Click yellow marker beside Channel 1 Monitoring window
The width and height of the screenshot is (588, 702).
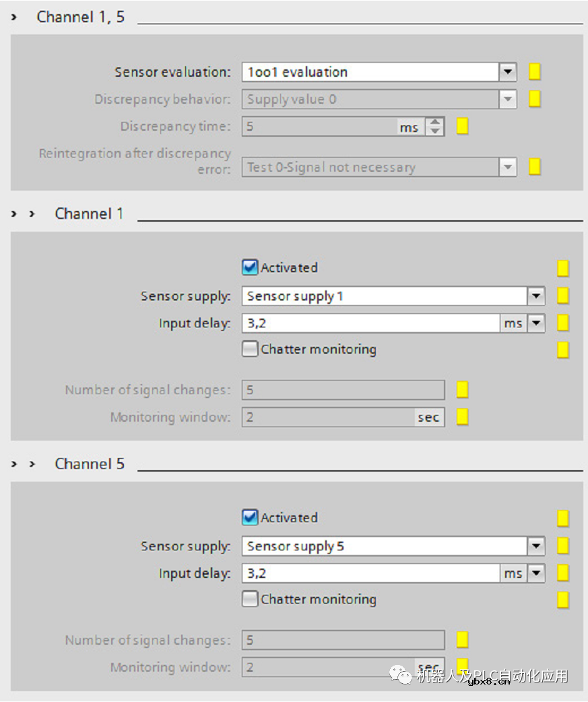tap(462, 417)
